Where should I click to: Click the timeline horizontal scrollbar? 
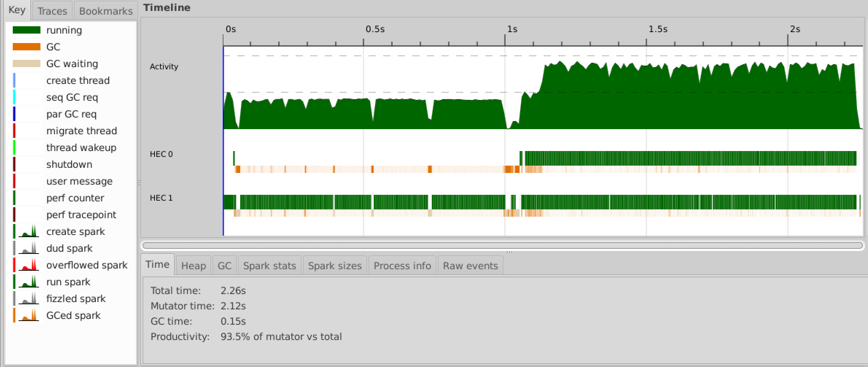tap(502, 246)
